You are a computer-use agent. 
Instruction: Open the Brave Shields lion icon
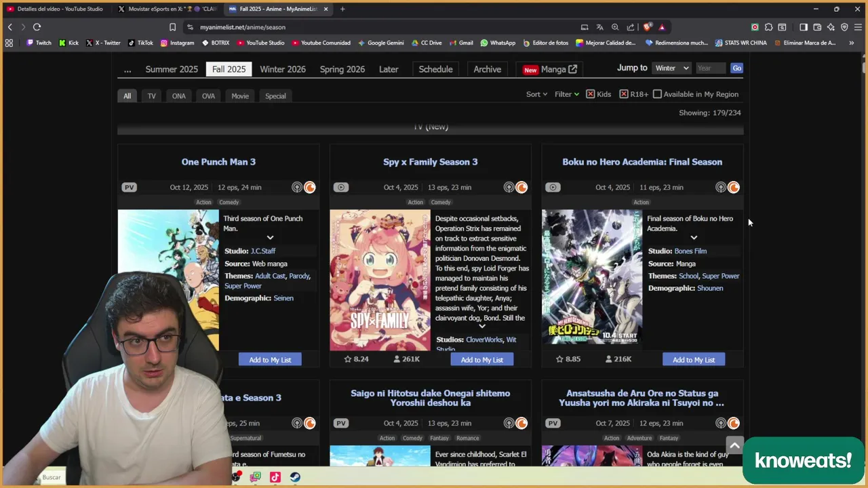point(647,27)
